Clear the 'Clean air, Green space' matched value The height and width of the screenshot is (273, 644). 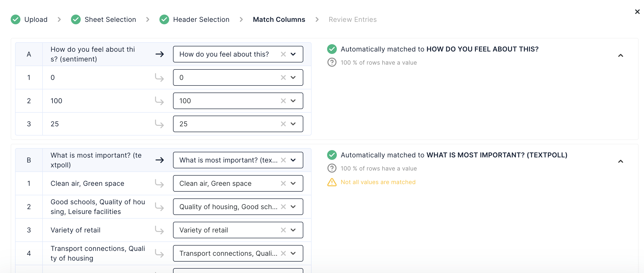(283, 184)
